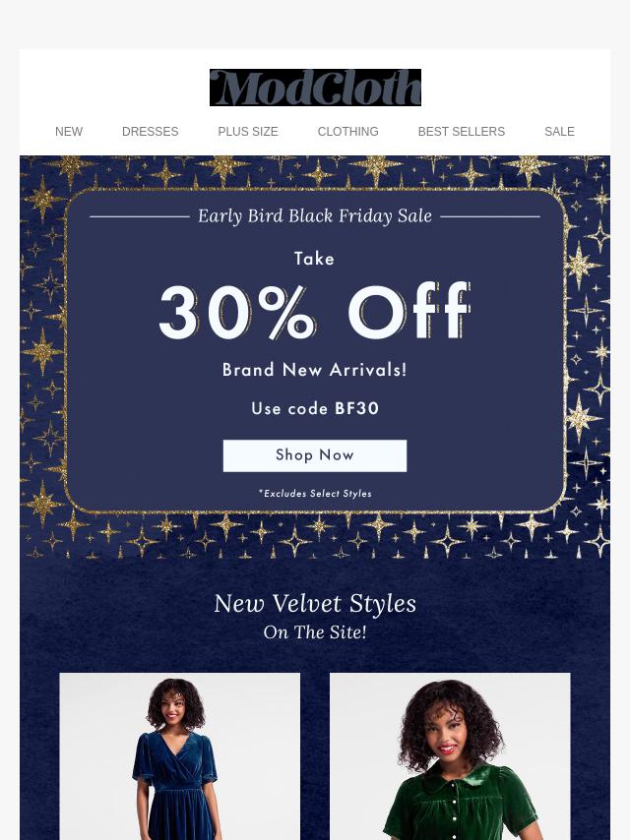Click the On The Site! subheading
This screenshot has width=630, height=840.
click(315, 632)
